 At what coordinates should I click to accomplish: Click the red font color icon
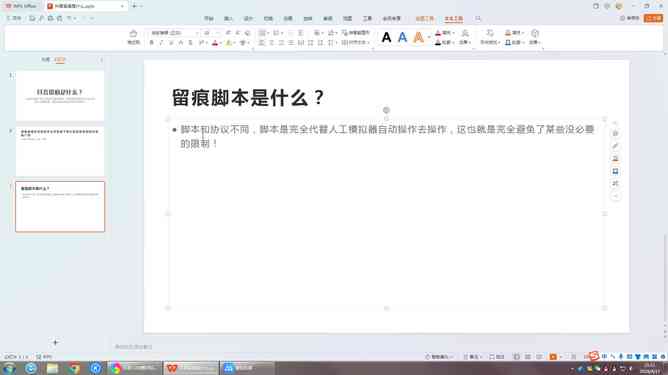[215, 43]
